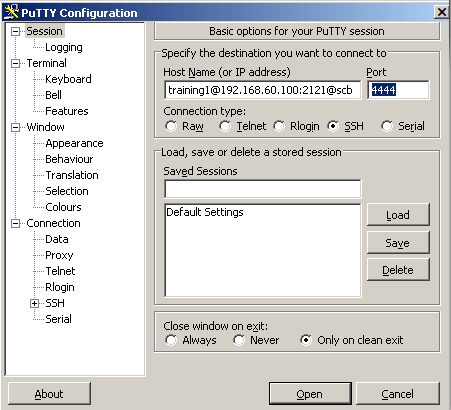Image resolution: width=451 pixels, height=410 pixels.
Task: Choose Never close window on exit
Action: (239, 340)
